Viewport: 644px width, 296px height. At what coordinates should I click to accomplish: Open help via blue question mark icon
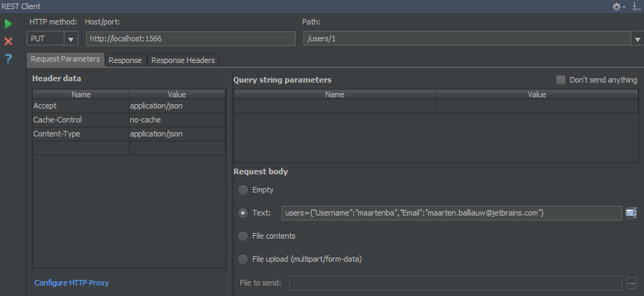(x=8, y=59)
